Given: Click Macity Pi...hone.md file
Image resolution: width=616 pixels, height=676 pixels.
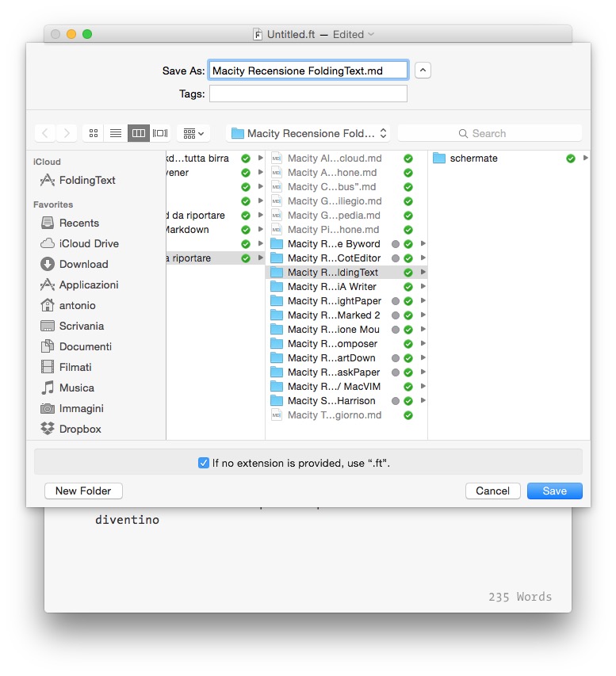Looking at the screenshot, I should pyautogui.click(x=346, y=230).
